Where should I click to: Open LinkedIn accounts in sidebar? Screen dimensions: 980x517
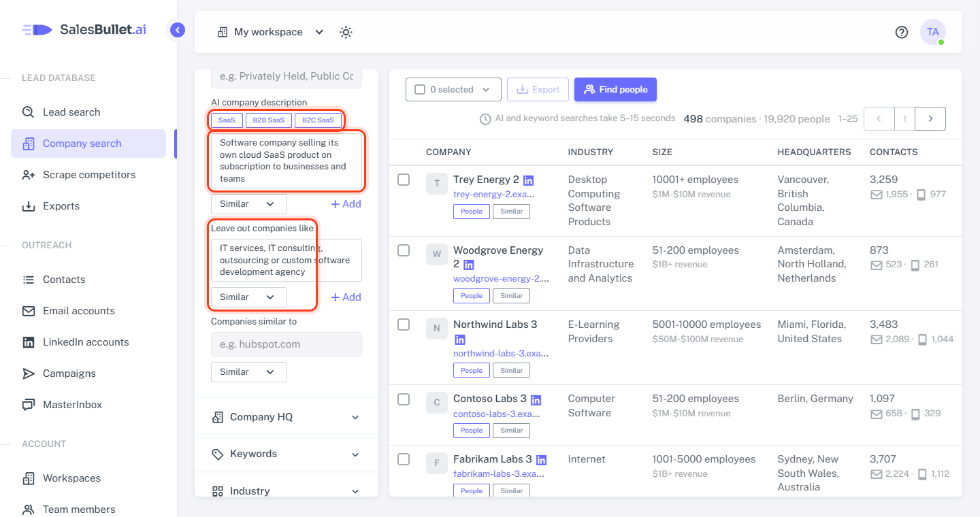(x=88, y=342)
